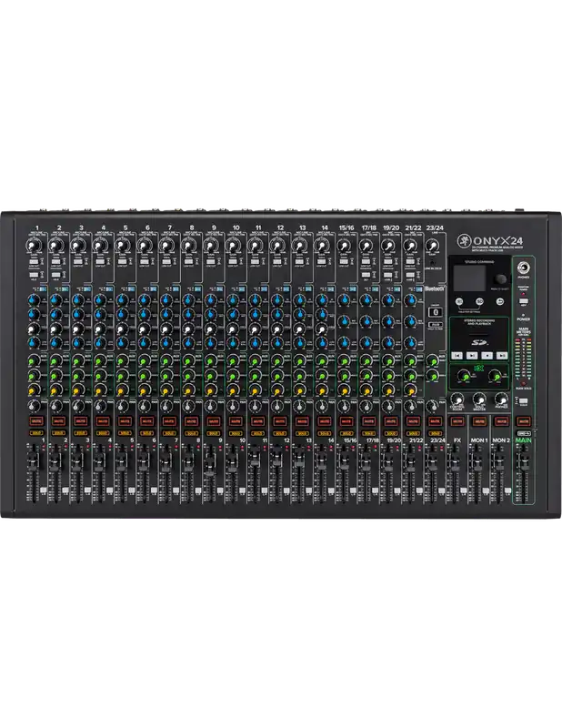Viewport: 562px width, 728px height.
Task: Mute the MAIN mix
Action: [x=523, y=421]
